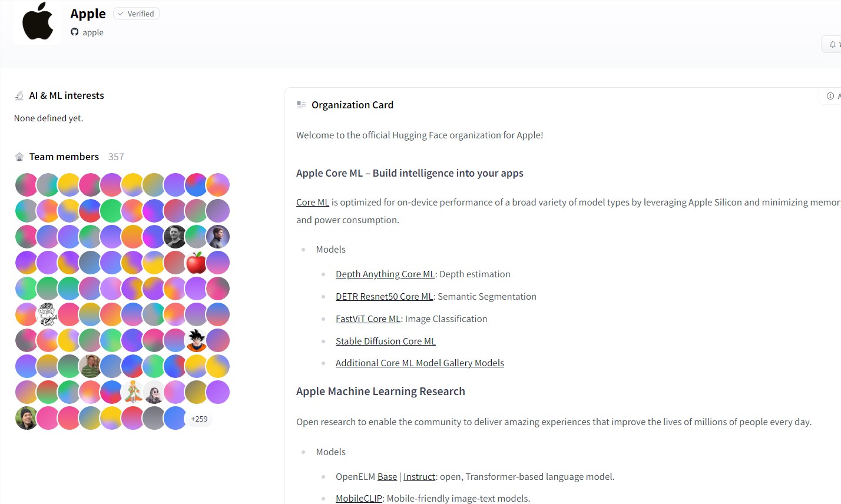The image size is (841, 504).
Task: Open the OpenELM Instruct model
Action: click(419, 476)
